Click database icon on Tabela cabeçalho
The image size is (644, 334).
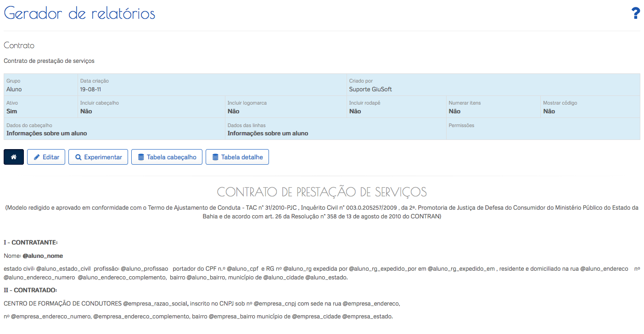pos(141,157)
